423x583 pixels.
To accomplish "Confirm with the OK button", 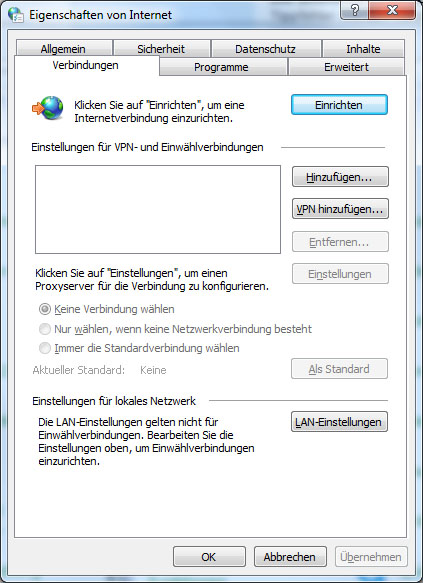I will click(209, 557).
